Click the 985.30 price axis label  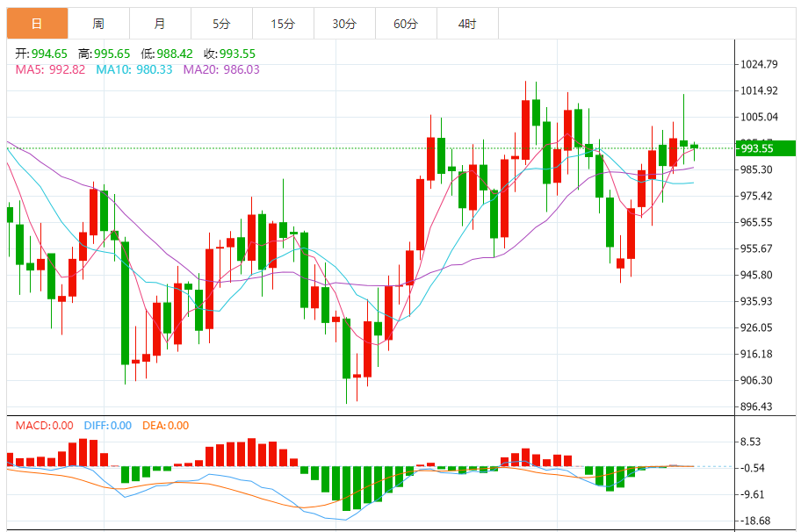[x=756, y=169]
